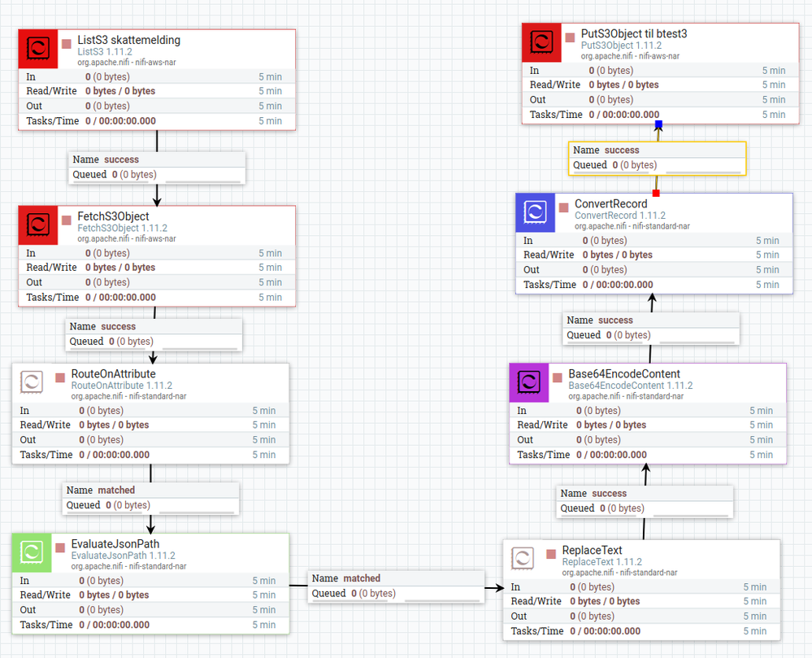Click the red ListS3 skattemelding processor icon

(38, 50)
